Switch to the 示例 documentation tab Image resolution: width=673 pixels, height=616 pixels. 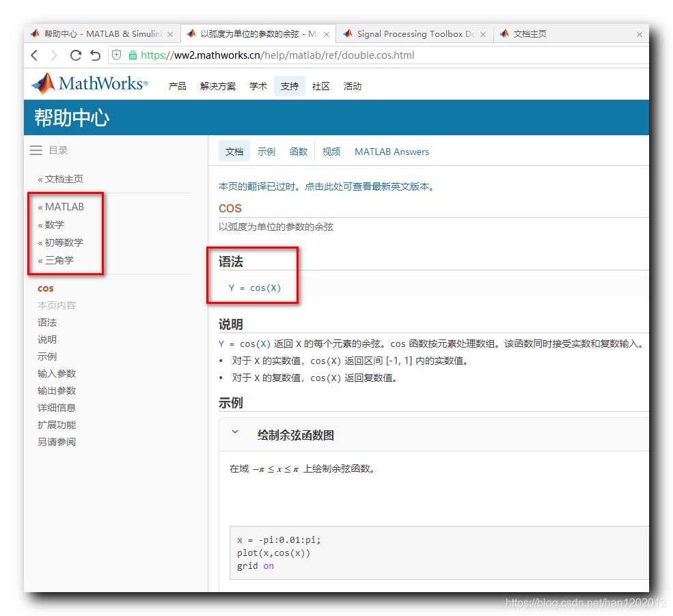point(266,151)
